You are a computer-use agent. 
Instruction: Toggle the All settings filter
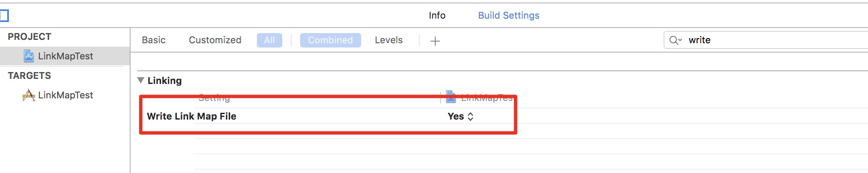click(269, 40)
